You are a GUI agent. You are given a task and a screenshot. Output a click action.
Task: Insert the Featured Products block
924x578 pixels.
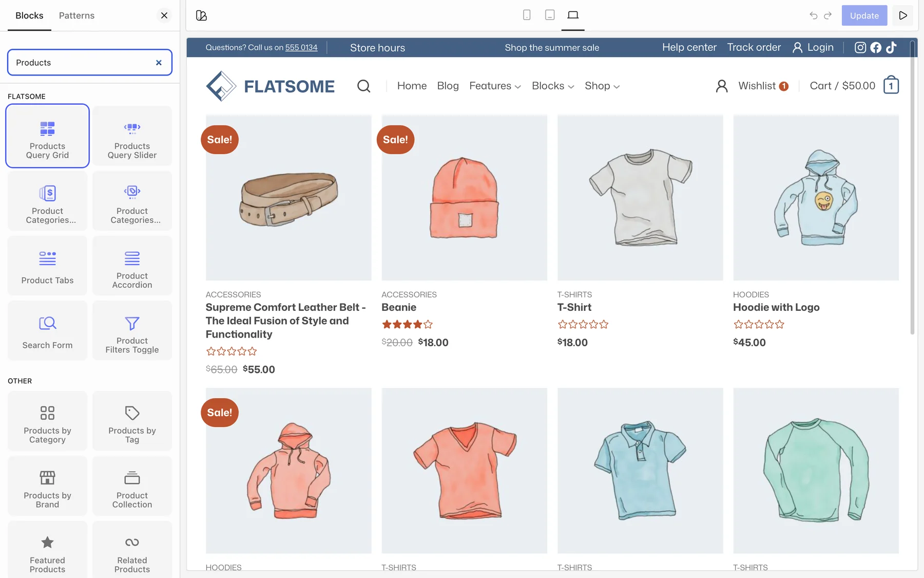click(x=47, y=550)
